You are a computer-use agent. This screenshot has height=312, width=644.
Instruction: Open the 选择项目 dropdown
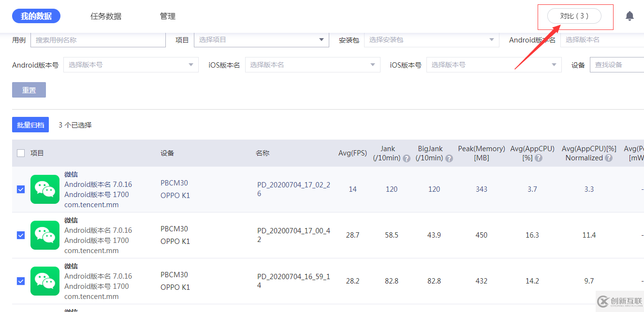(261, 40)
